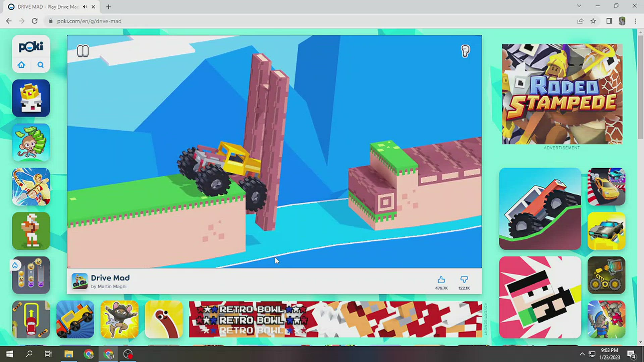Open Chrome three-dot menu

pos(635,21)
